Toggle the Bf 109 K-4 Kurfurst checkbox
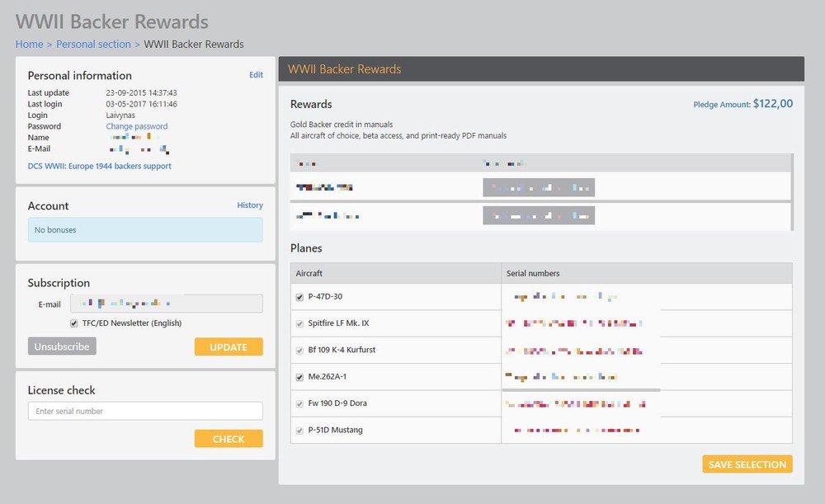The width and height of the screenshot is (825, 504). click(299, 351)
